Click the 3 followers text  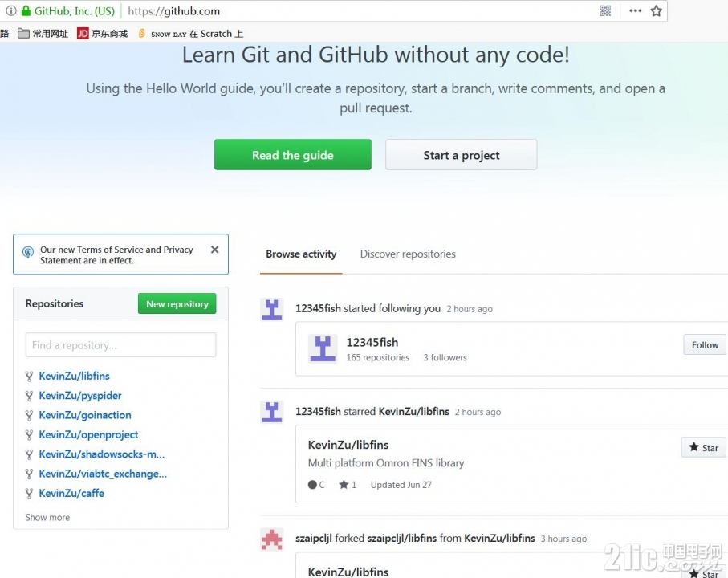pos(445,357)
